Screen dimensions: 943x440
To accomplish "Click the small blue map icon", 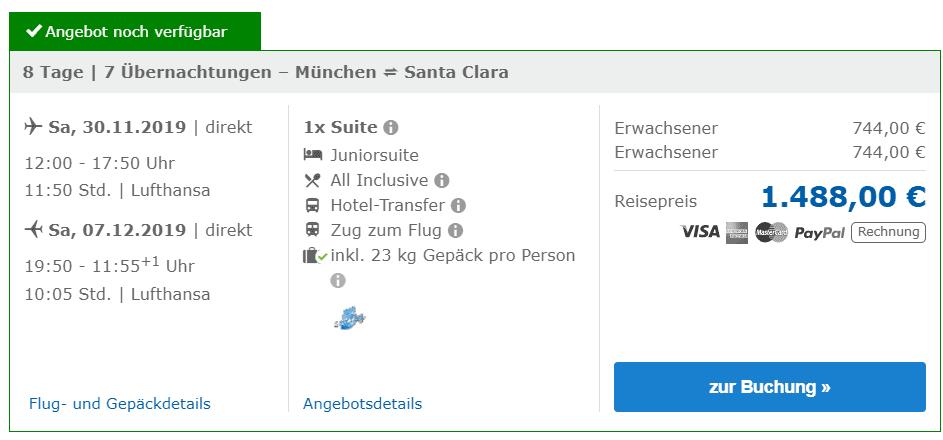I will tap(349, 318).
